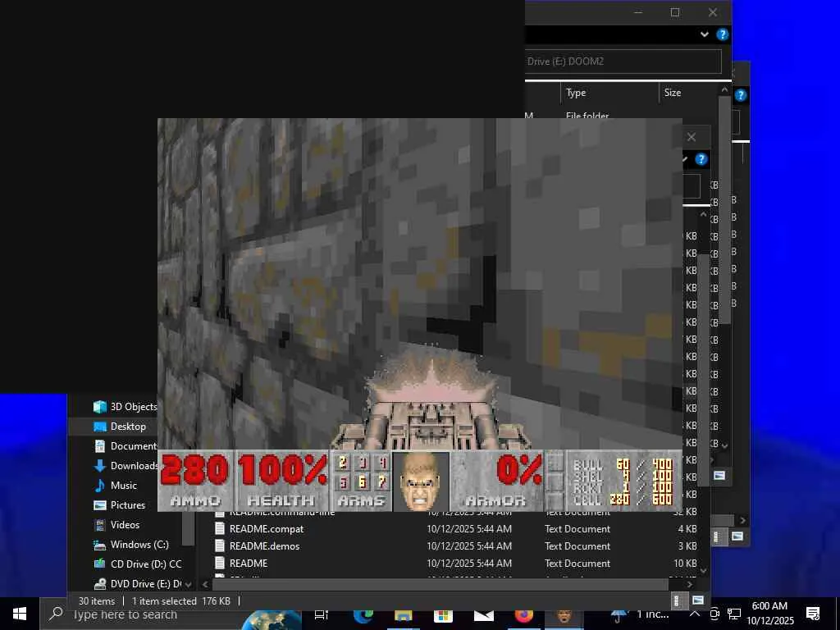Image resolution: width=840 pixels, height=630 pixels.
Task: Open the Windows Start menu
Action: point(20,614)
